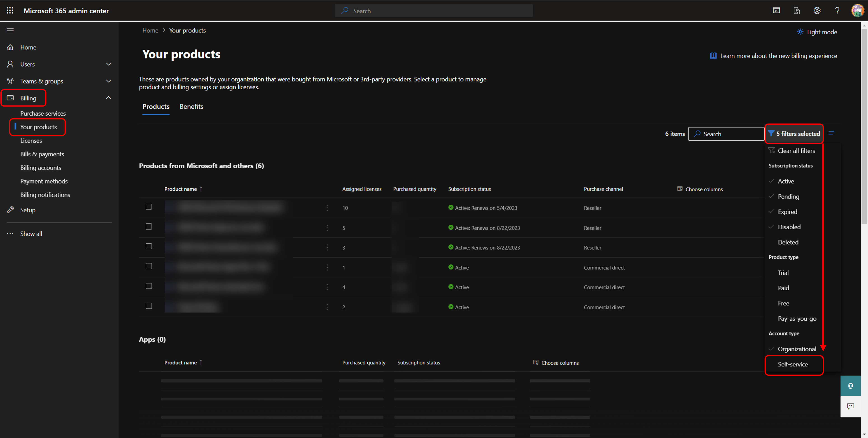This screenshot has width=868, height=438.
Task: Click the Home house icon in sidebar
Action: click(x=10, y=47)
